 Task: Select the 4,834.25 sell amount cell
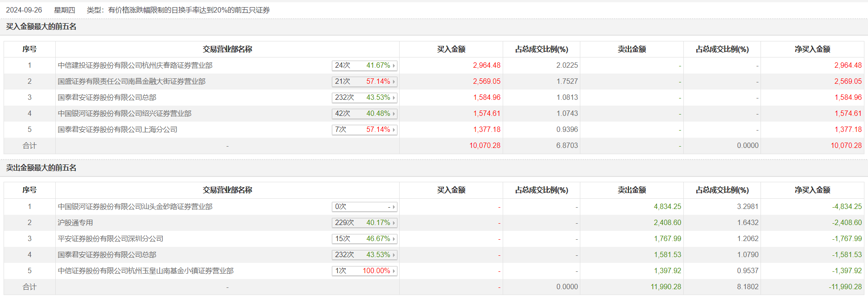pos(667,207)
